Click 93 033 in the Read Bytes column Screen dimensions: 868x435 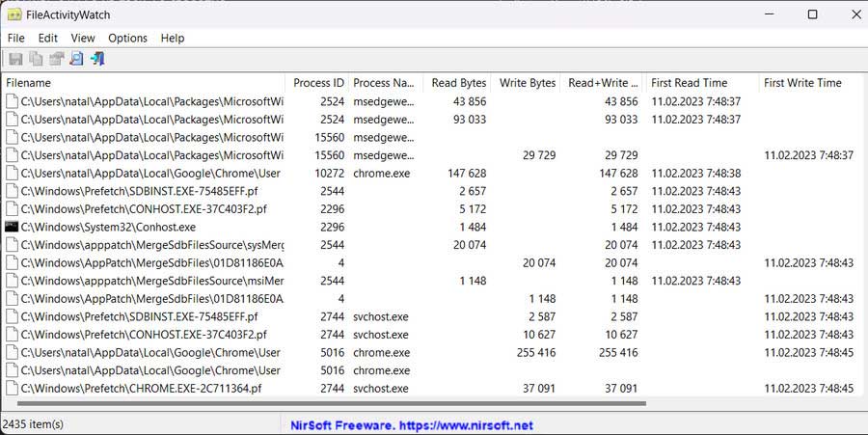(x=470, y=120)
